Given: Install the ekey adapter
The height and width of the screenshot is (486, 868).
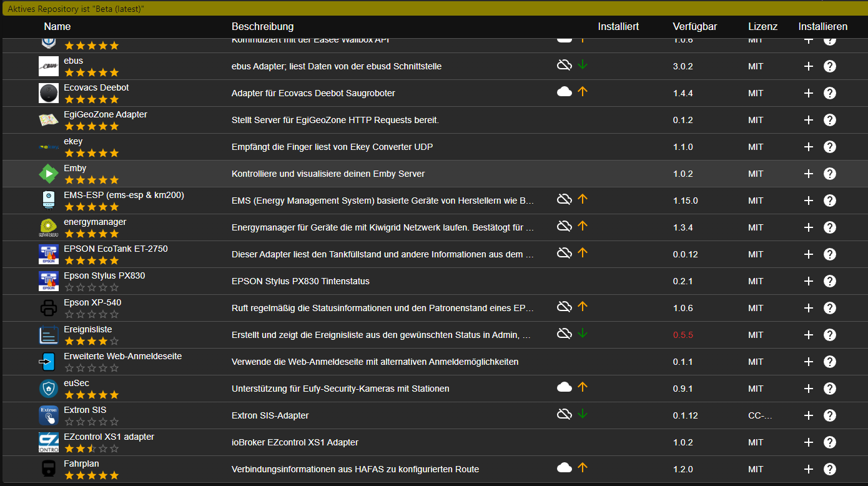Looking at the screenshot, I should coord(808,147).
